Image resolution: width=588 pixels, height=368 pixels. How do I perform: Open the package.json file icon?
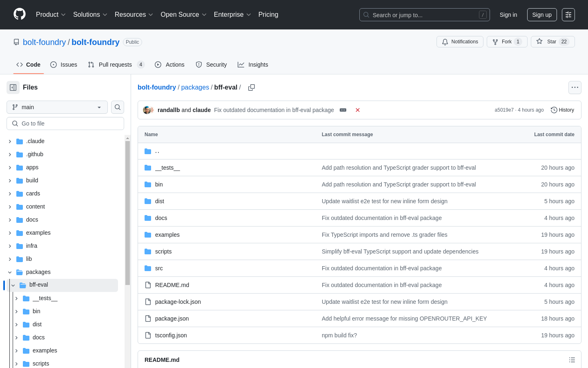(148, 319)
